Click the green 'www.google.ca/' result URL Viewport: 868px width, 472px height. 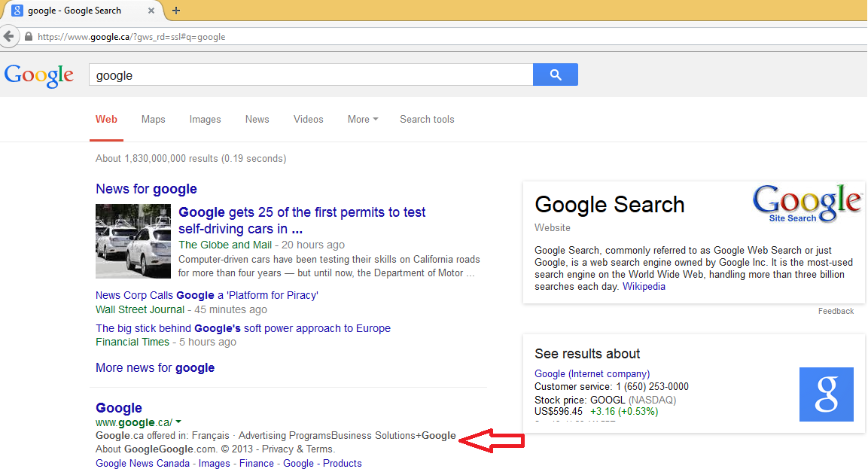pos(134,423)
